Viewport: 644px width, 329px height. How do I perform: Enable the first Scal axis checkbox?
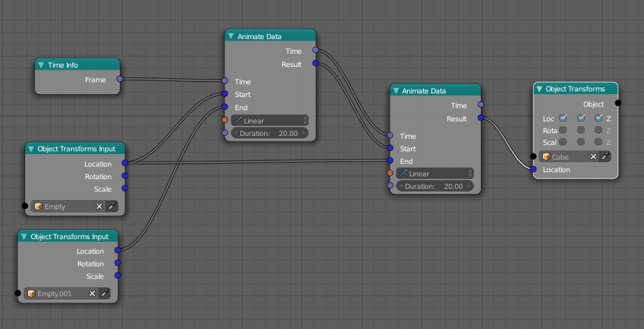(x=563, y=142)
